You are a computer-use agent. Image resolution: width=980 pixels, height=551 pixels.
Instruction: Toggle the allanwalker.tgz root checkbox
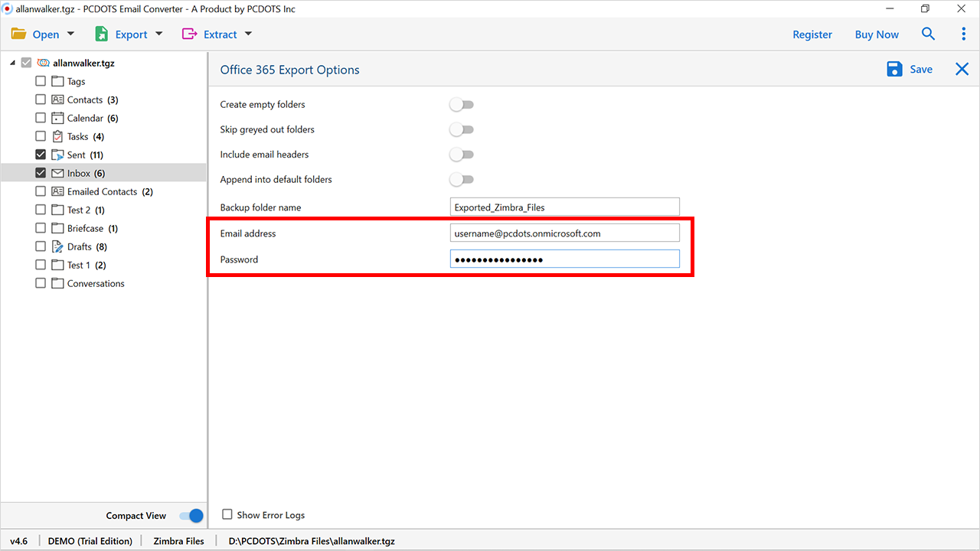pyautogui.click(x=27, y=63)
